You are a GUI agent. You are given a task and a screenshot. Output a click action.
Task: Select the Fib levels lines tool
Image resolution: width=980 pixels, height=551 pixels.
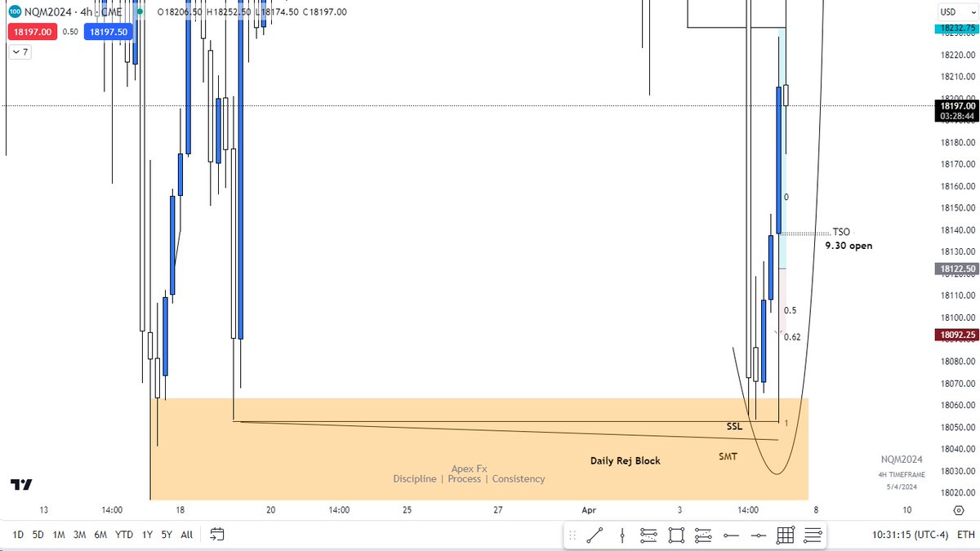(813, 535)
